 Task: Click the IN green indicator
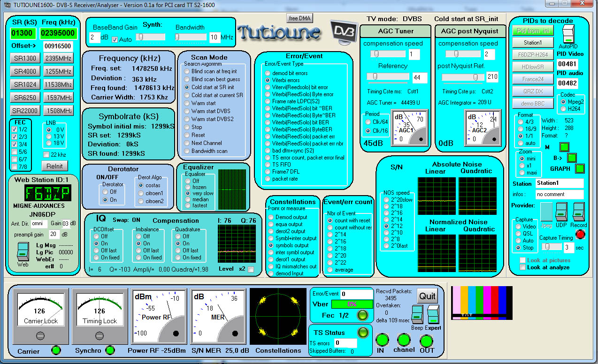383,341
